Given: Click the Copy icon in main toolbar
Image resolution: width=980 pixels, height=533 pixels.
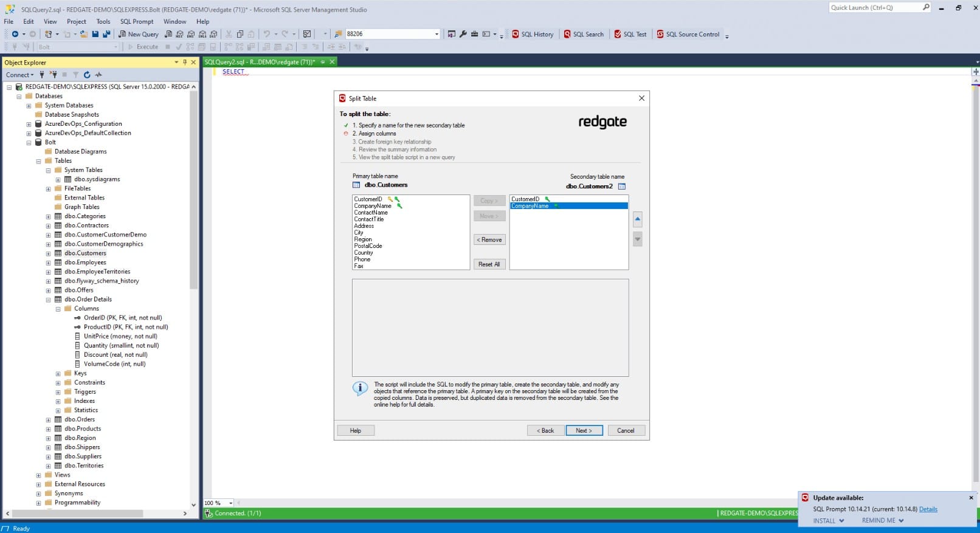Looking at the screenshot, I should pos(240,34).
